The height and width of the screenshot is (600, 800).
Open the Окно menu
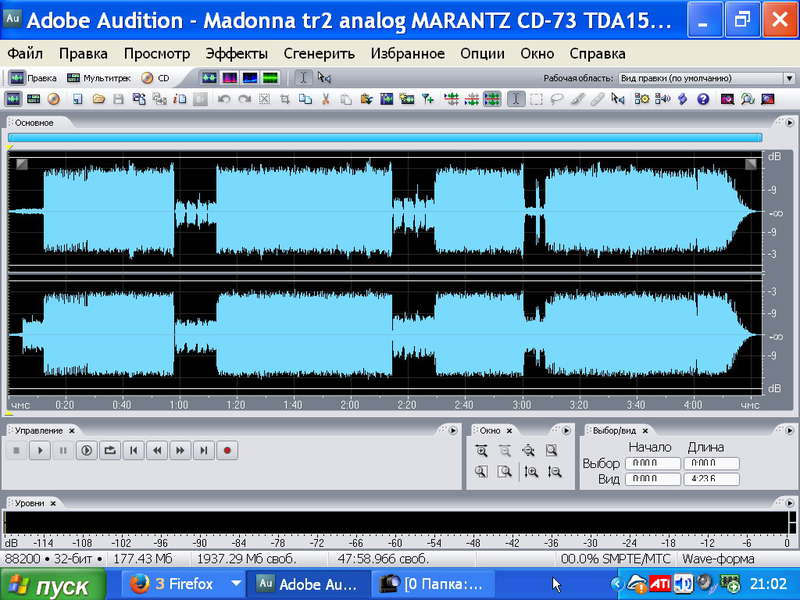pyautogui.click(x=537, y=54)
